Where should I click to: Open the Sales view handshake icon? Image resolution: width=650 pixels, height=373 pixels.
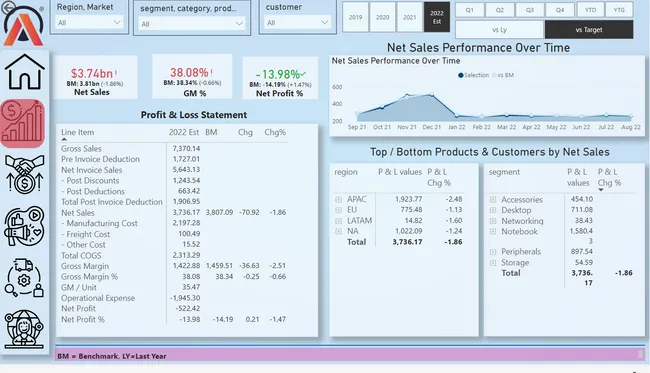tap(24, 174)
